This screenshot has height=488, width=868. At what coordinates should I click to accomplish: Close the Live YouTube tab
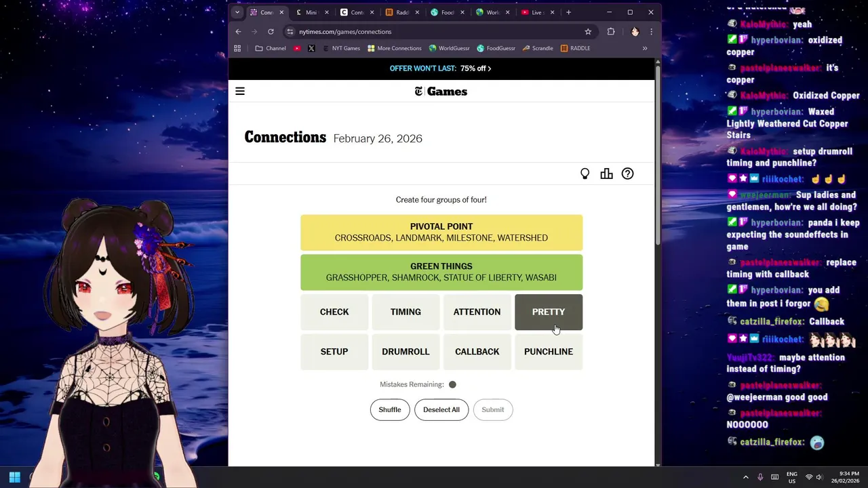552,12
